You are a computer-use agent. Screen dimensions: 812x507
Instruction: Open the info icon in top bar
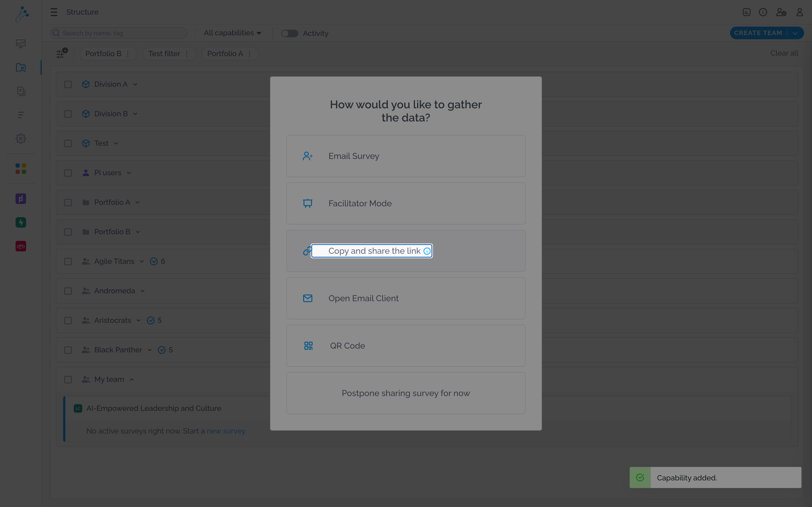coord(763,12)
